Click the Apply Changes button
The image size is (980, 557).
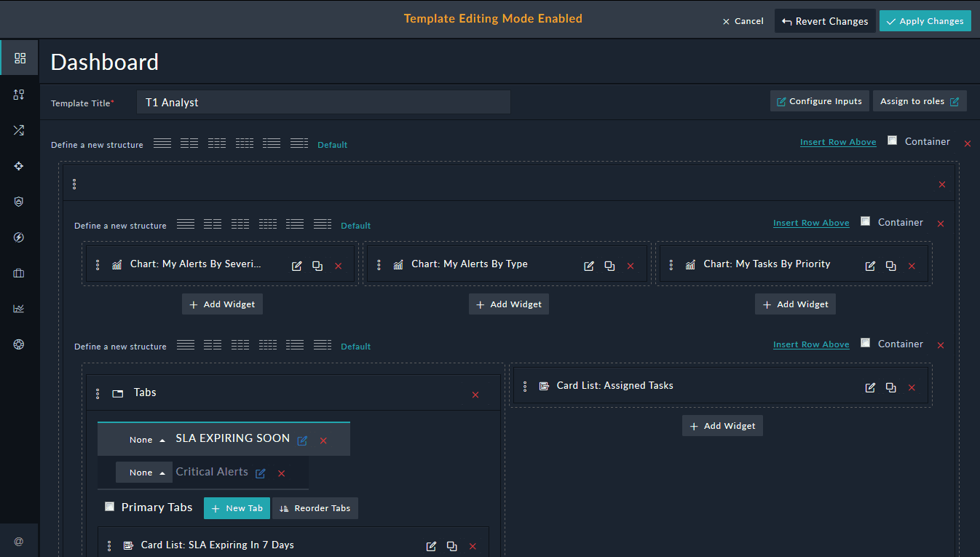(x=925, y=21)
